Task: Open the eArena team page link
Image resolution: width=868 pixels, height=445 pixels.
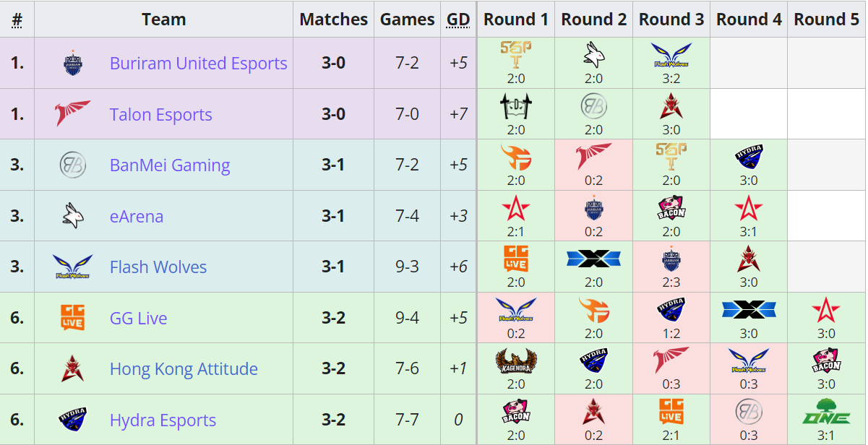Action: [137, 216]
